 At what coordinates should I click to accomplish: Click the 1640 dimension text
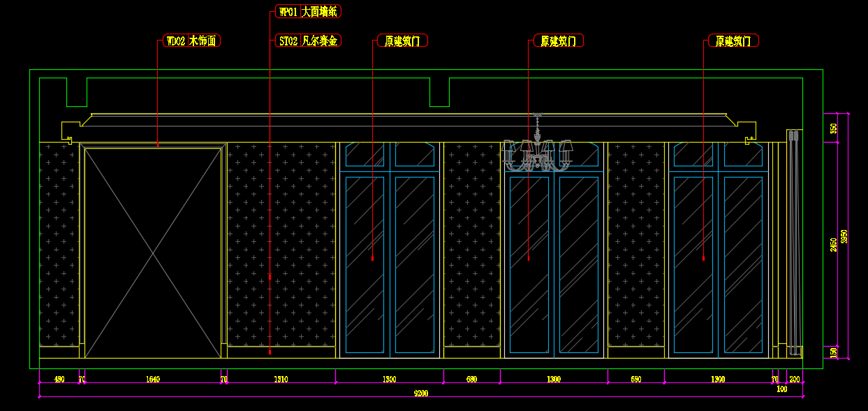tap(153, 380)
